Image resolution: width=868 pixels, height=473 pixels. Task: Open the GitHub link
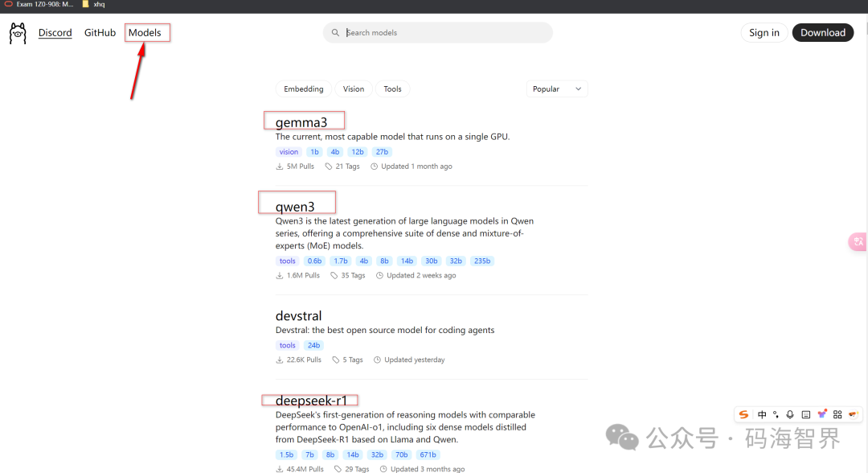click(x=100, y=33)
